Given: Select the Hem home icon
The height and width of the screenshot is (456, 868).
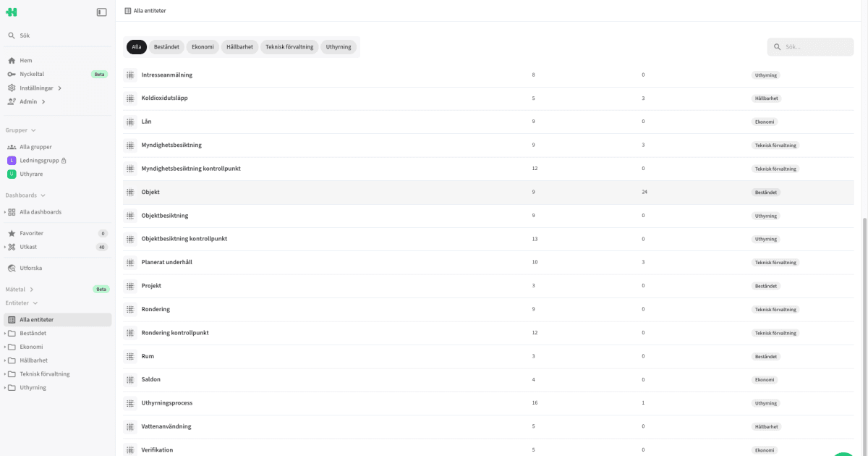Looking at the screenshot, I should tap(12, 60).
